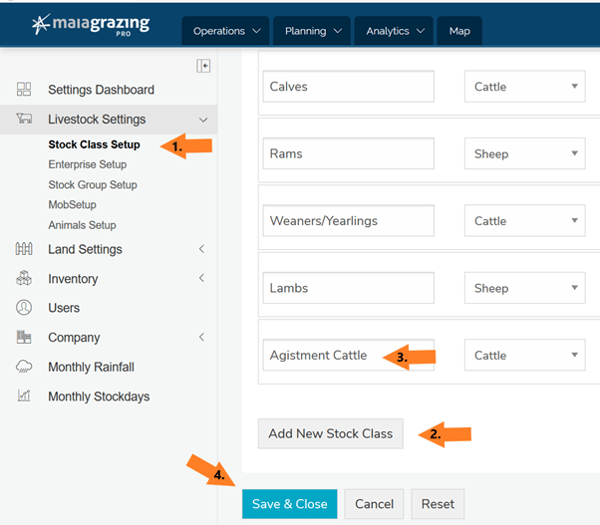Click the Settings Dashboard icon

click(24, 90)
